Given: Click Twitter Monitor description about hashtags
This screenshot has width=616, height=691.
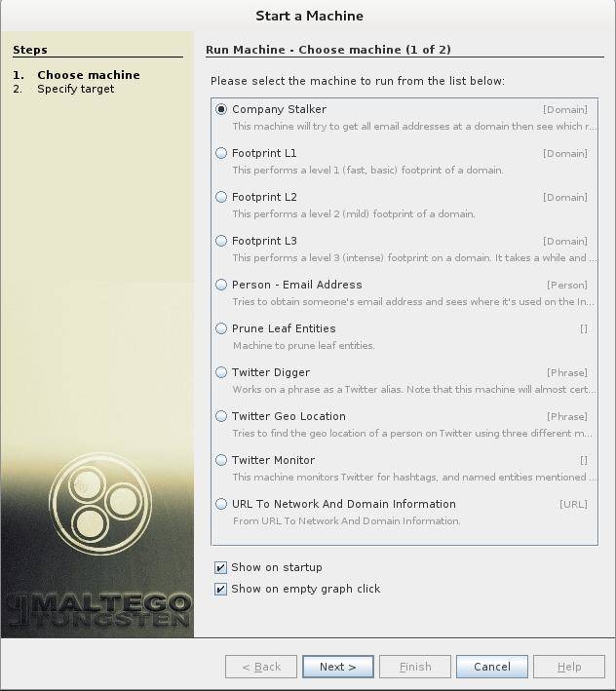Looking at the screenshot, I should coord(414,478).
